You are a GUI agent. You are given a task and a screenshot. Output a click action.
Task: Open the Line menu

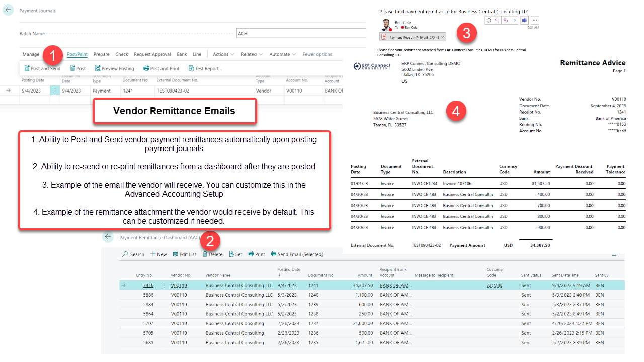tap(197, 54)
